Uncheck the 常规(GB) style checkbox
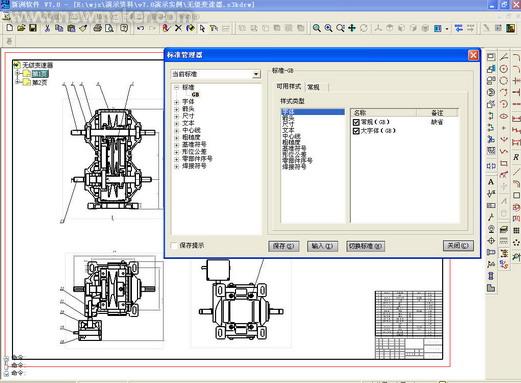Image resolution: width=521 pixels, height=383 pixels. 356,122
